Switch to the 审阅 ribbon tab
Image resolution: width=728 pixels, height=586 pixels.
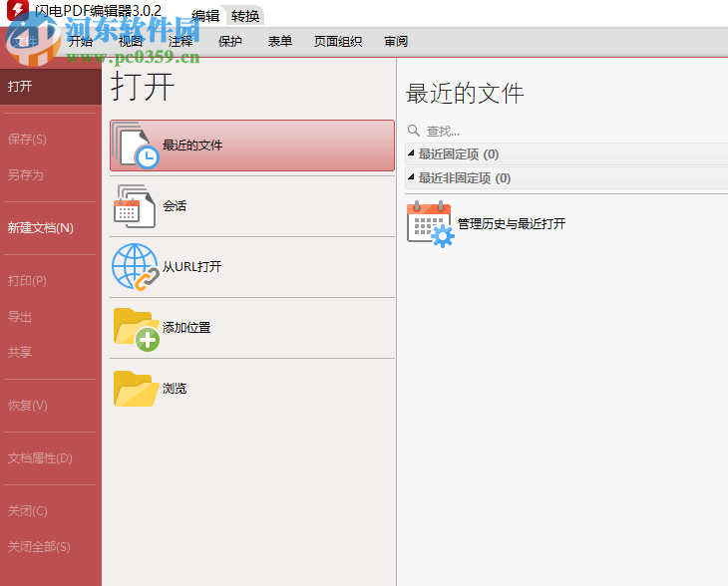tap(396, 41)
